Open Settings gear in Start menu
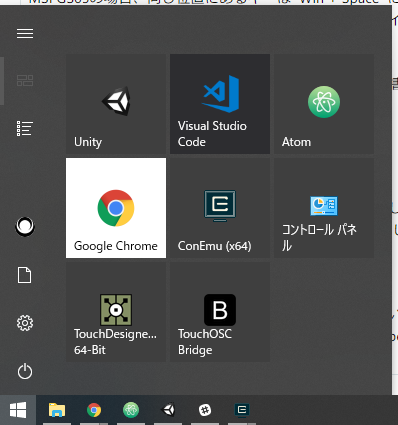398x425 pixels. coord(25,323)
